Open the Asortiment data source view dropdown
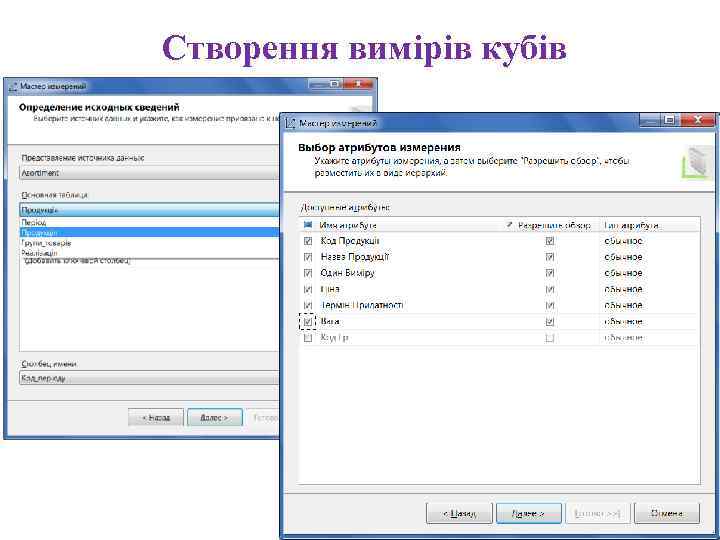The height and width of the screenshot is (540, 720). (149, 173)
